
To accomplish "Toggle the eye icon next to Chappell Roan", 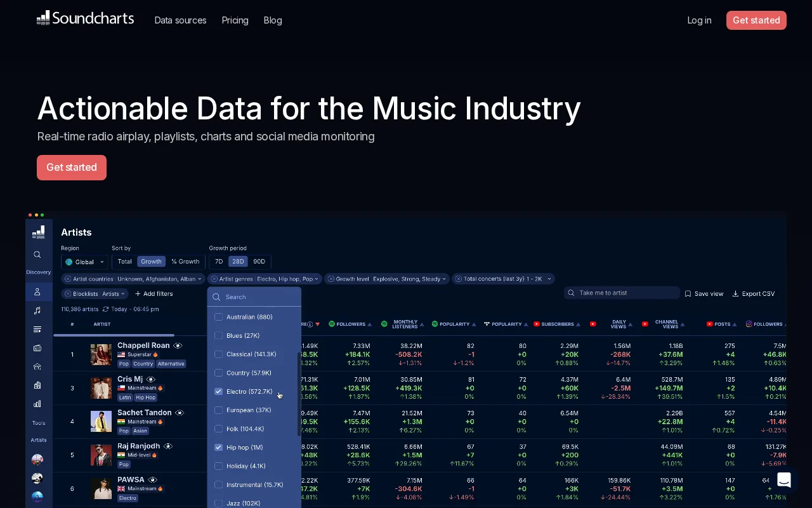I will [x=178, y=345].
